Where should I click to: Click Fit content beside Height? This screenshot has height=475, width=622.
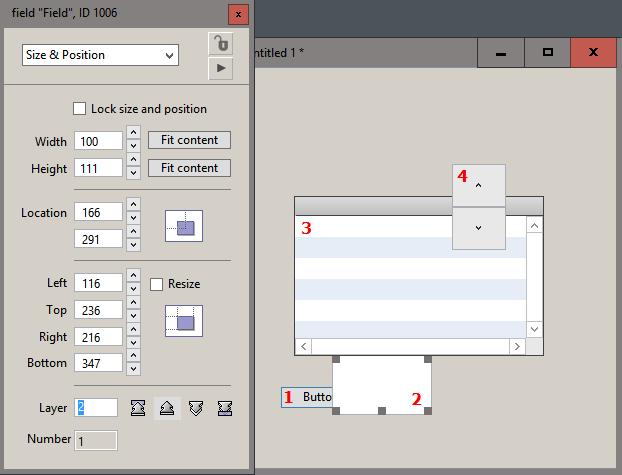point(189,168)
